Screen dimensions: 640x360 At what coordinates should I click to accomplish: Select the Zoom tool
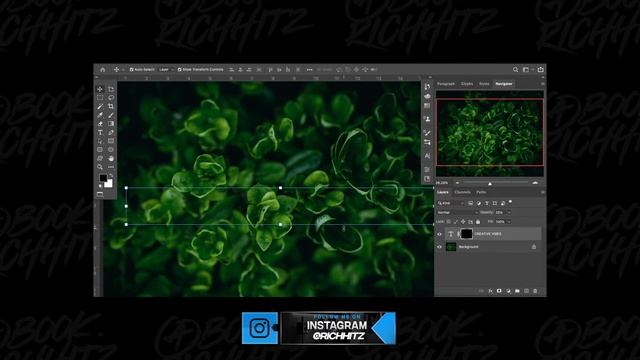pyautogui.click(x=100, y=167)
